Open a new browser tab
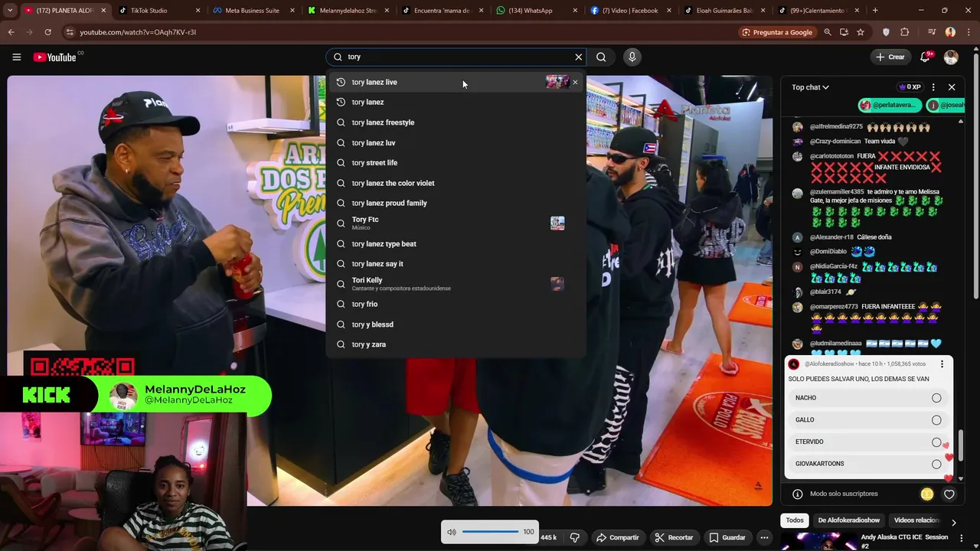Image resolution: width=980 pixels, height=551 pixels. [x=875, y=11]
